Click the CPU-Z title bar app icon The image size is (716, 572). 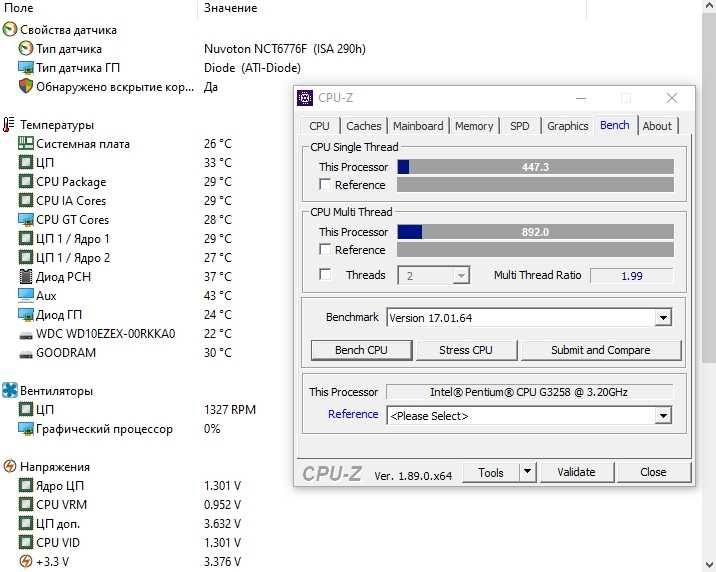coord(305,98)
